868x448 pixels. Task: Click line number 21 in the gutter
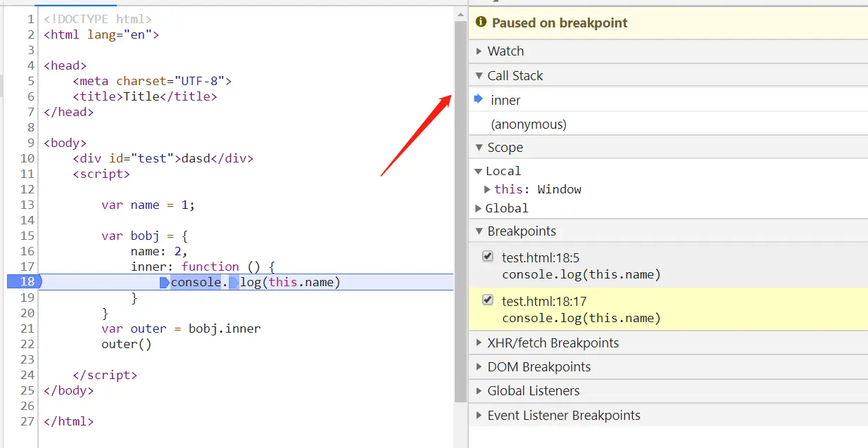point(27,328)
